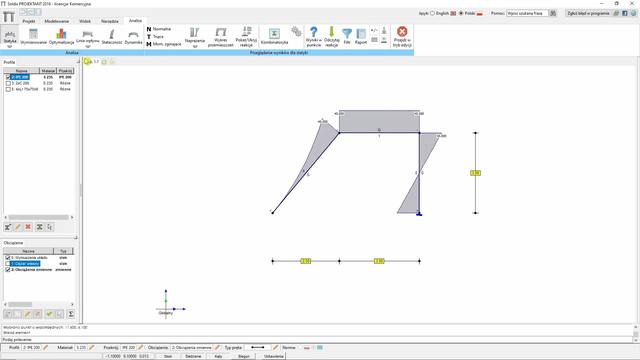Generate a Raport
640x360 pixels.
coord(361,36)
